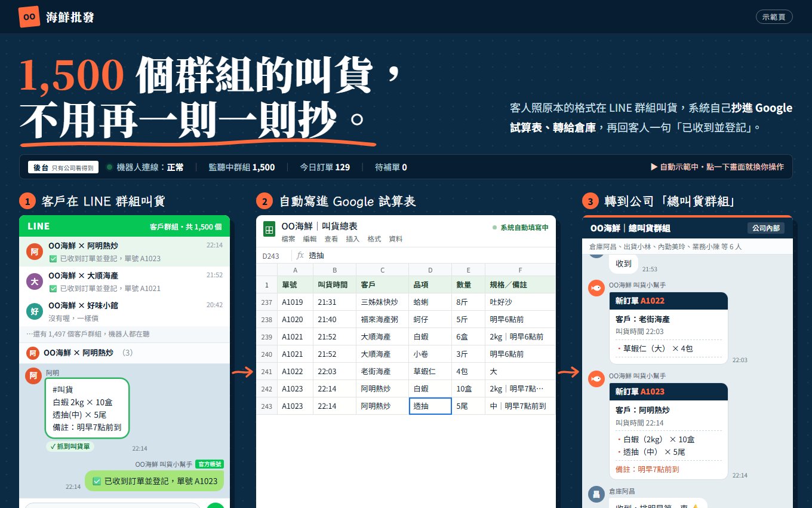Click the 規格／備註 header cell
Viewport: 812px width, 508px height.
click(x=520, y=284)
